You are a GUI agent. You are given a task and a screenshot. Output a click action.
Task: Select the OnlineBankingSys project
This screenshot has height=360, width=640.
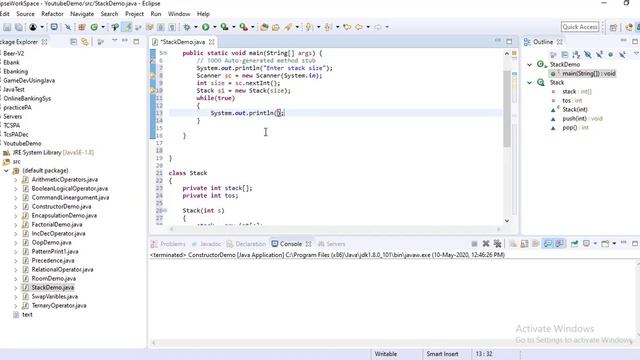pos(27,98)
